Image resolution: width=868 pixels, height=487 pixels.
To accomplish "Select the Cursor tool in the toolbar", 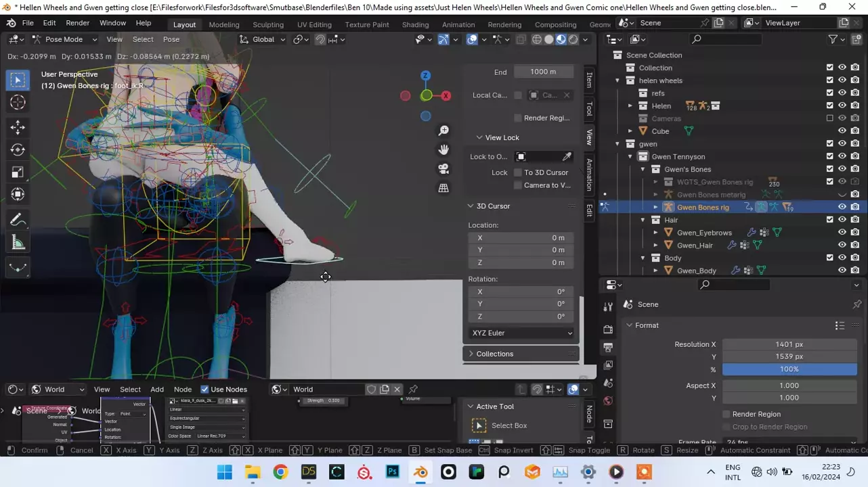I will tap(18, 102).
